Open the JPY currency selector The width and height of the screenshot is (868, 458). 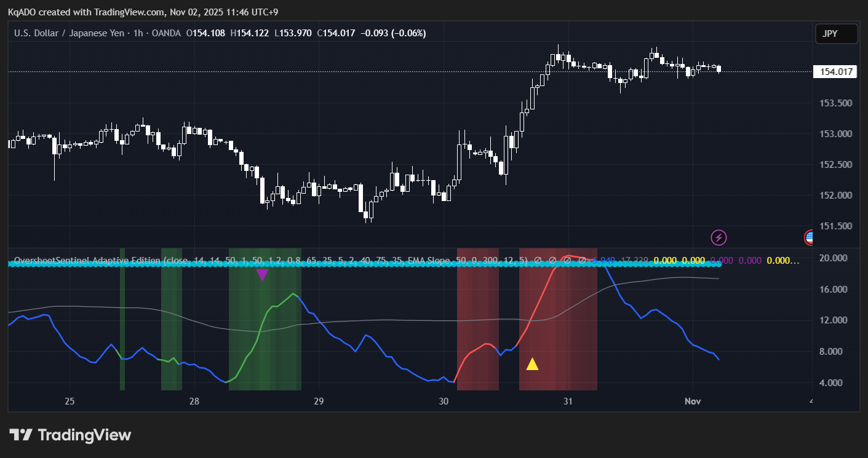click(836, 34)
